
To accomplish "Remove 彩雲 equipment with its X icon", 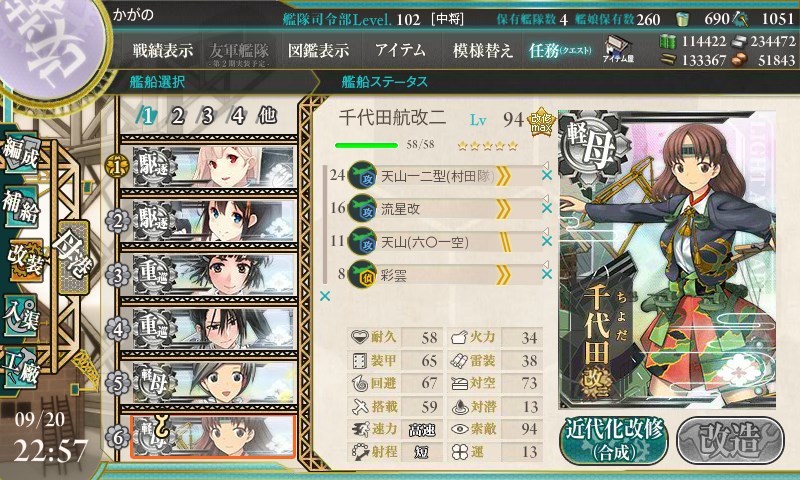I will pyautogui.click(x=546, y=274).
